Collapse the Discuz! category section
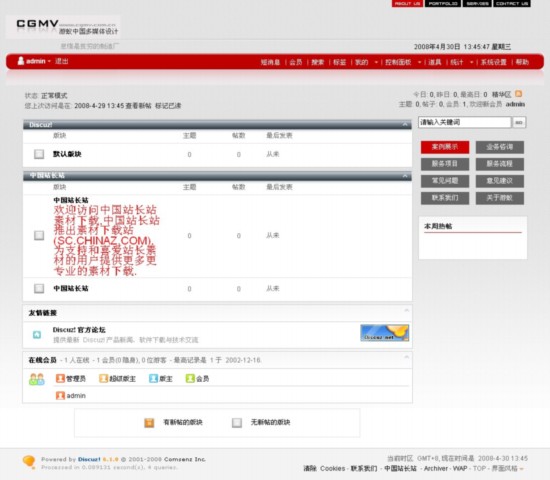 point(405,124)
